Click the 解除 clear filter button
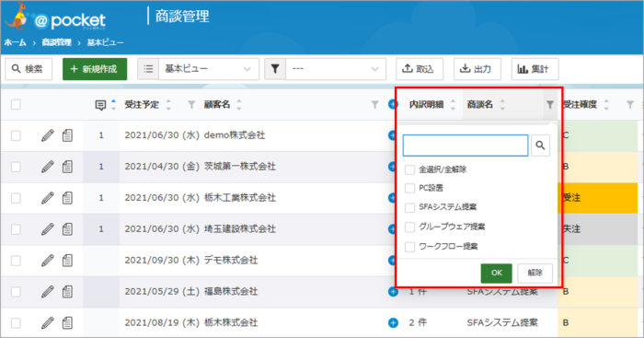 point(535,273)
